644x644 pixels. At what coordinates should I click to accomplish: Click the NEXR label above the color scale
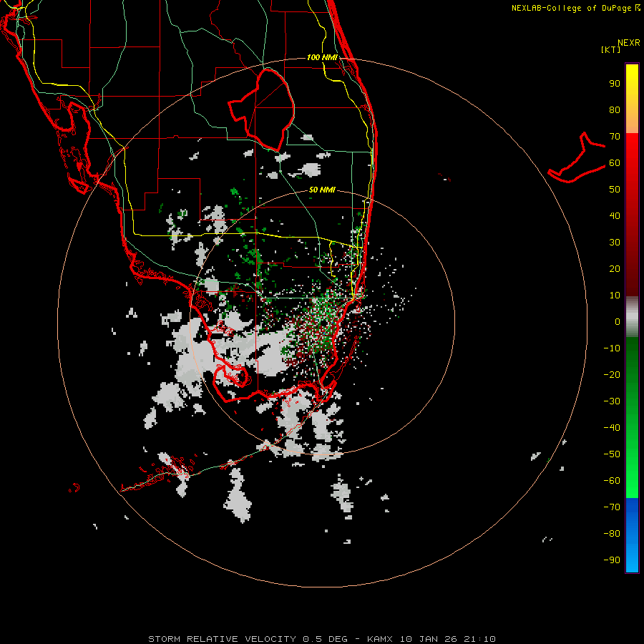(x=629, y=43)
